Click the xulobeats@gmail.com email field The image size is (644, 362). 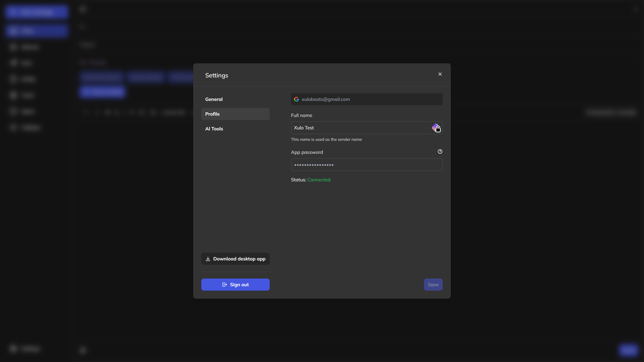[x=367, y=99]
